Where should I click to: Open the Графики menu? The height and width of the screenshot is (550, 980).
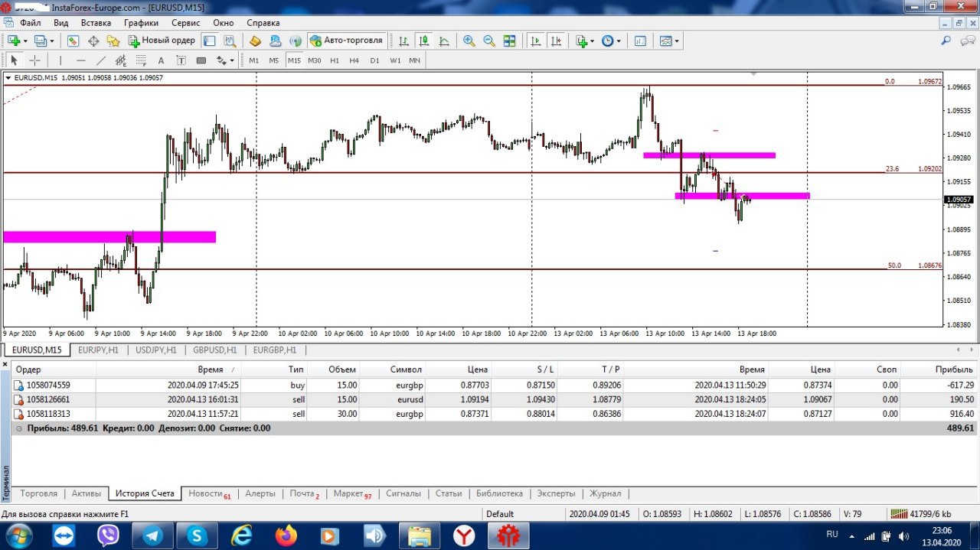142,23
